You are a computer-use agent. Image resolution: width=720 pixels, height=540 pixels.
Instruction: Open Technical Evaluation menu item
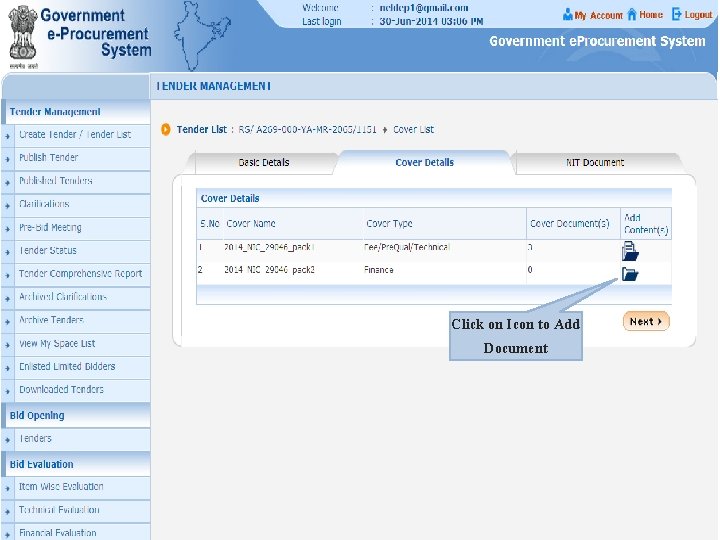click(x=59, y=510)
